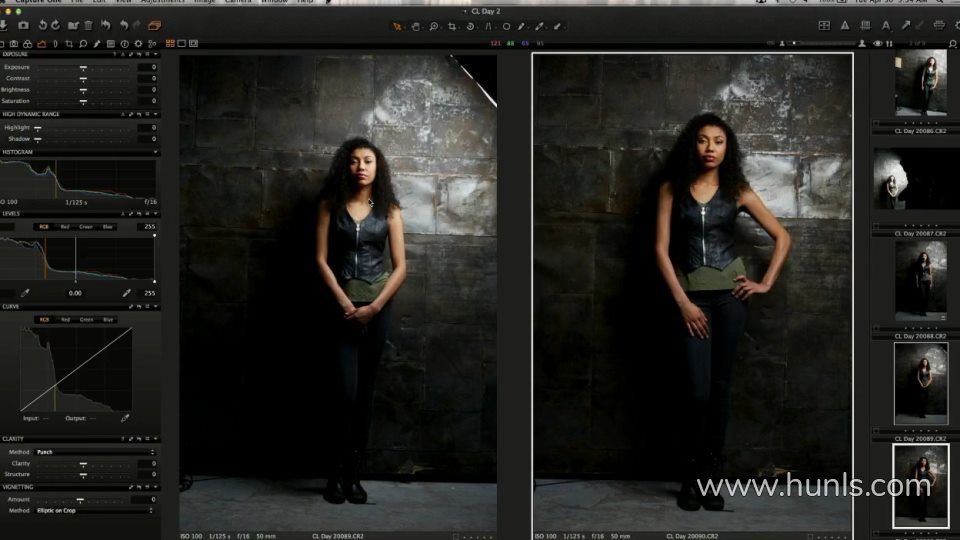Screen dimensions: 960x540
Task: Select the RGB channel in Curve
Action: coord(44,320)
